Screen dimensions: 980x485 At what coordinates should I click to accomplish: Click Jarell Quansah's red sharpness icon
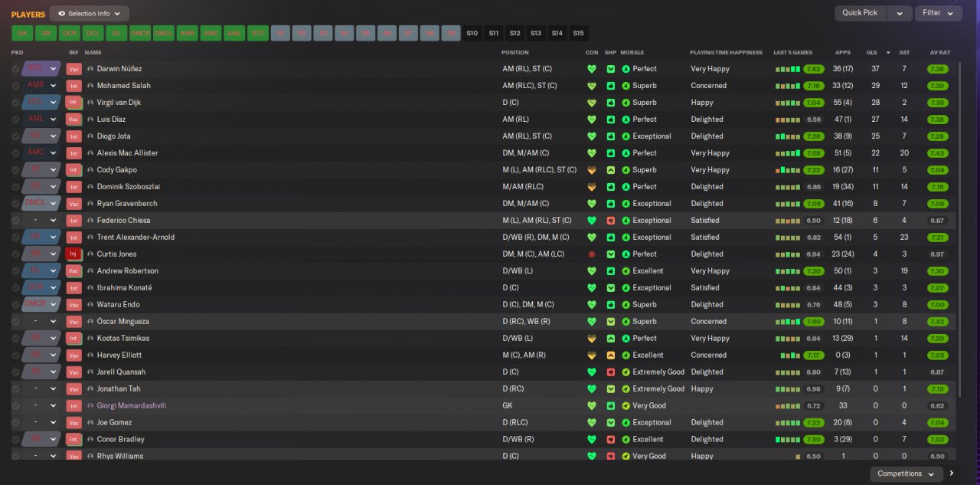(x=610, y=372)
